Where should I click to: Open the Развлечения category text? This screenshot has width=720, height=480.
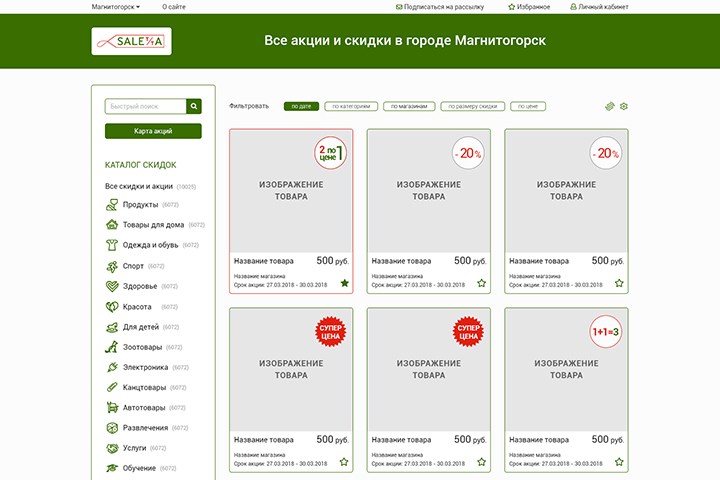[x=145, y=428]
